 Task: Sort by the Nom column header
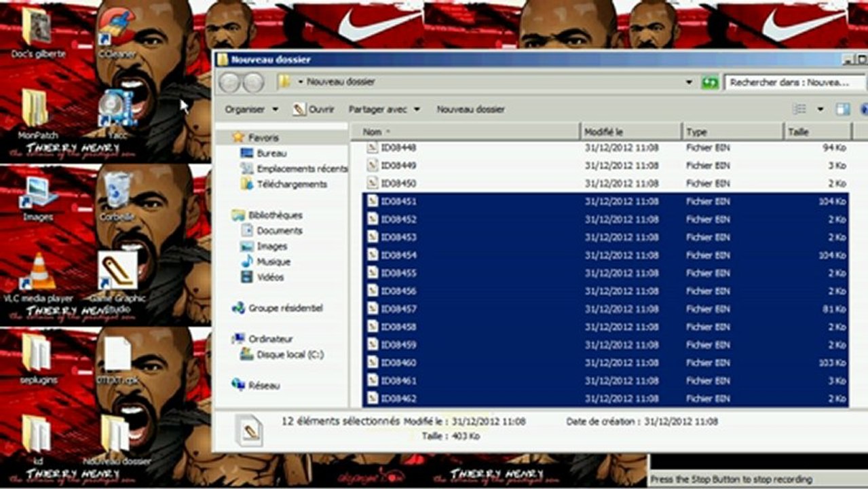tap(466, 132)
